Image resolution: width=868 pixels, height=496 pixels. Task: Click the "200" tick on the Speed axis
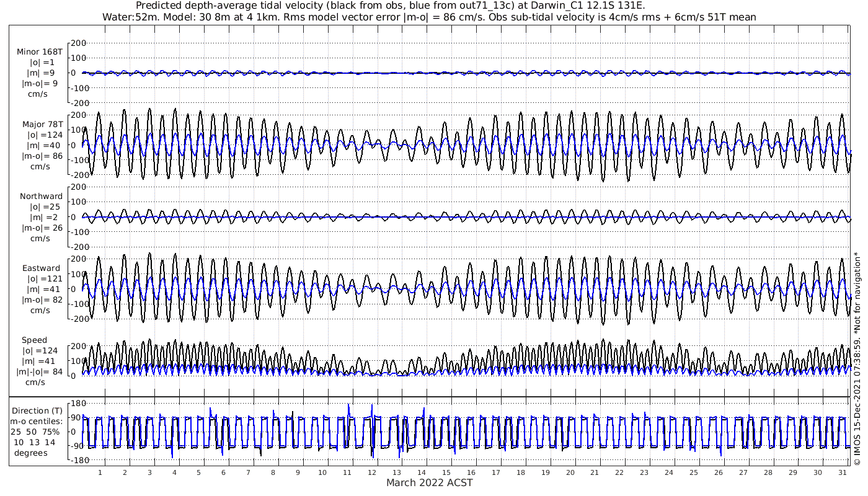(77, 346)
